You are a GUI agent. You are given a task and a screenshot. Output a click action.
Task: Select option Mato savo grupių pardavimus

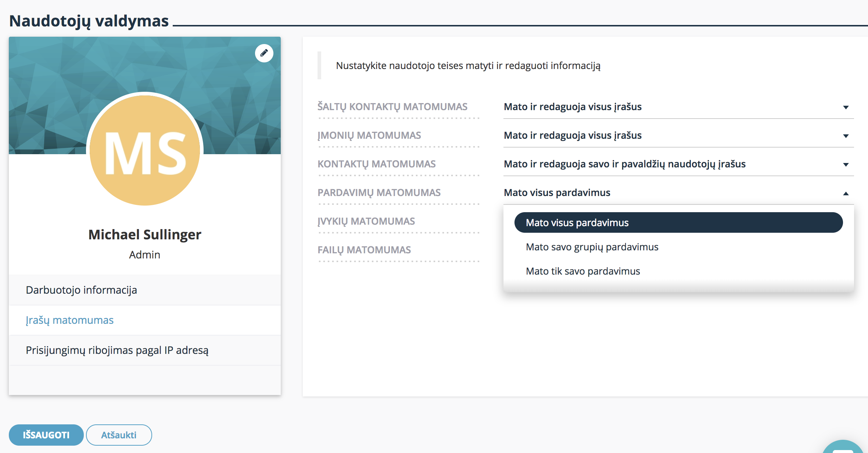coord(678,247)
